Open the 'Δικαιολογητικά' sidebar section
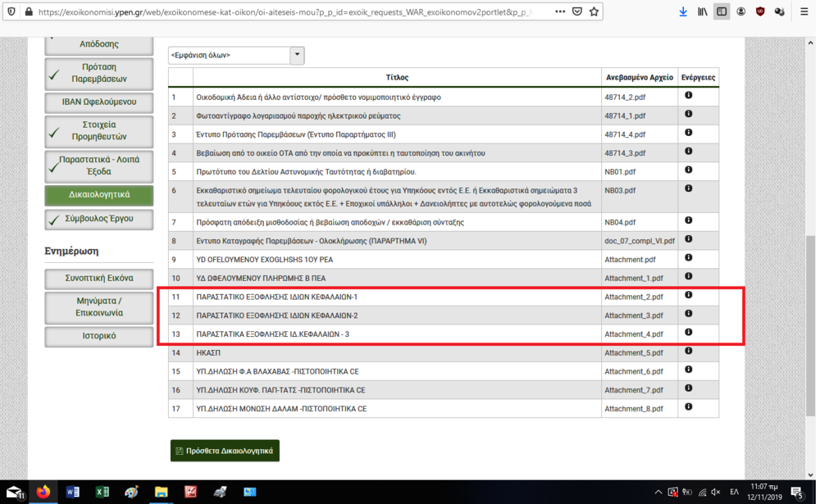Image resolution: width=820 pixels, height=504 pixels. (99, 195)
